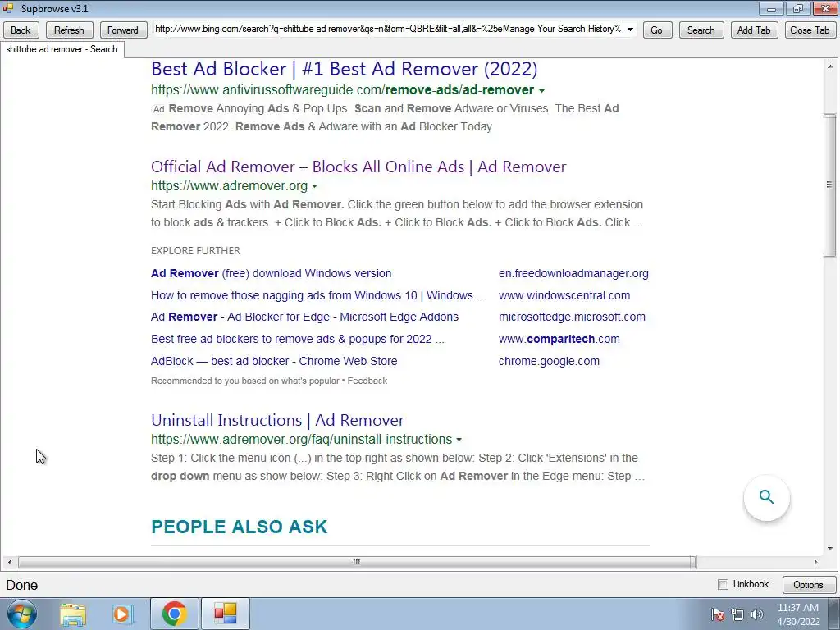
Task: Expand arrow beside www.adremover.org URL
Action: [314, 186]
